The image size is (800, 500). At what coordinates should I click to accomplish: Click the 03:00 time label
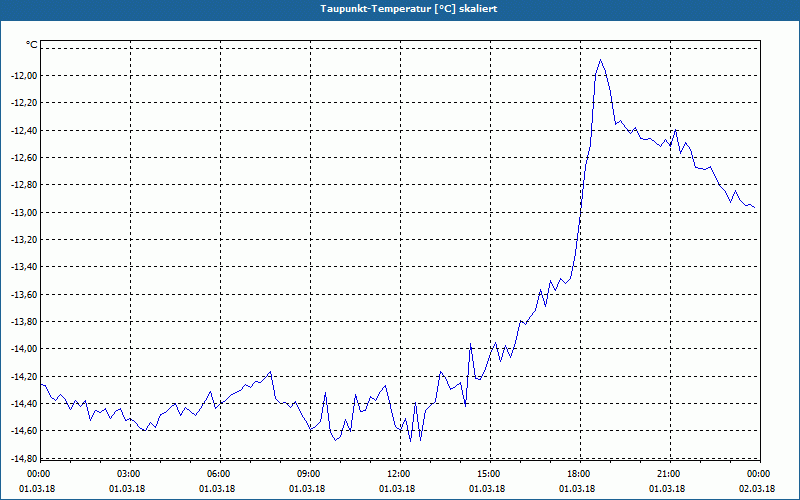pos(130,474)
